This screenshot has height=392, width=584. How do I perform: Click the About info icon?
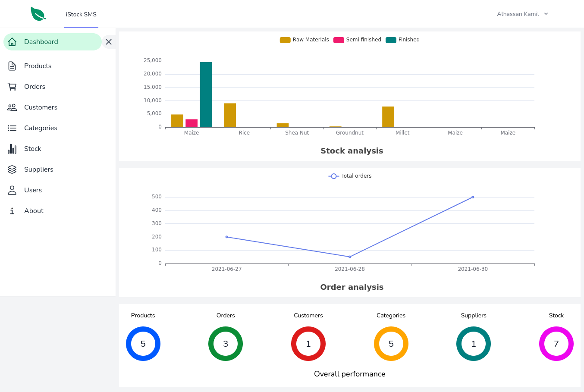[x=12, y=211]
